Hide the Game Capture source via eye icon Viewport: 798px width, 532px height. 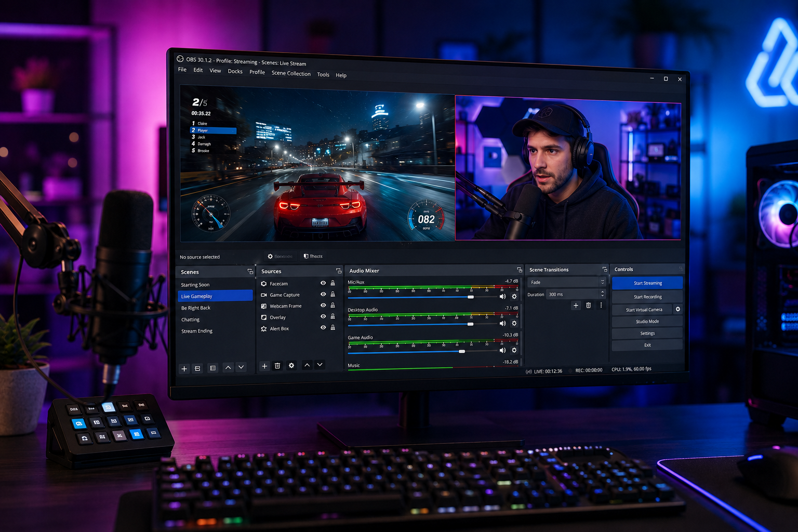tap(323, 294)
